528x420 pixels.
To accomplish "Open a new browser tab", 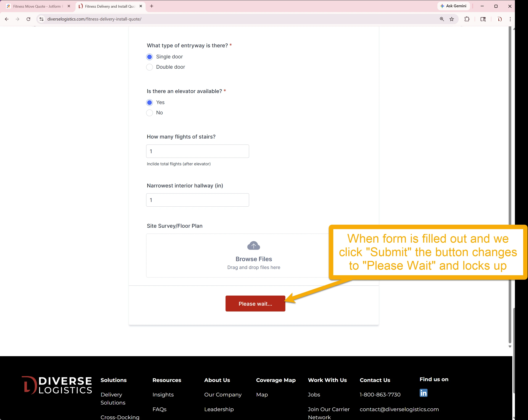I will pyautogui.click(x=151, y=6).
